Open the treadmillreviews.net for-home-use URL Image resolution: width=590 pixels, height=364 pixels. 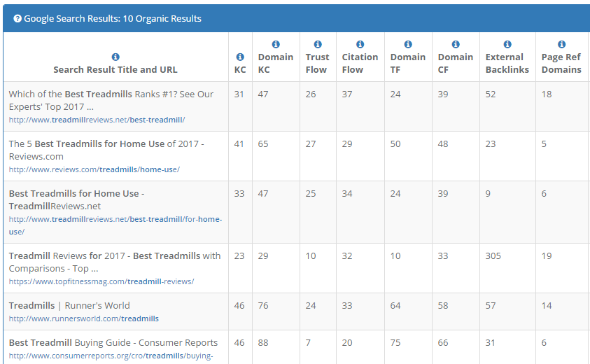pos(115,225)
